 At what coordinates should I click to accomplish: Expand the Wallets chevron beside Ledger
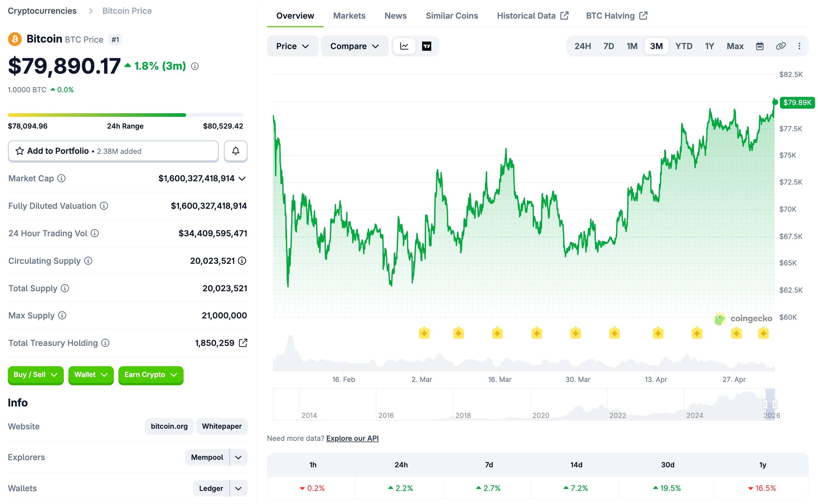pos(238,488)
